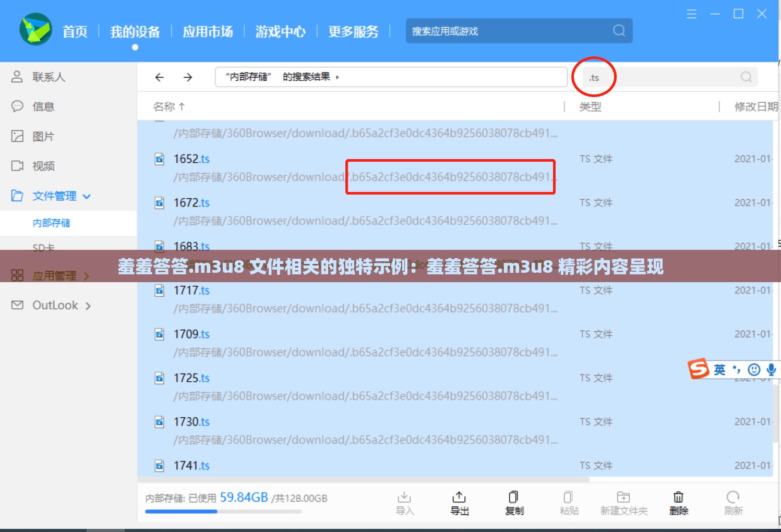
Task: Sort by 名称 column header
Action: 169,107
